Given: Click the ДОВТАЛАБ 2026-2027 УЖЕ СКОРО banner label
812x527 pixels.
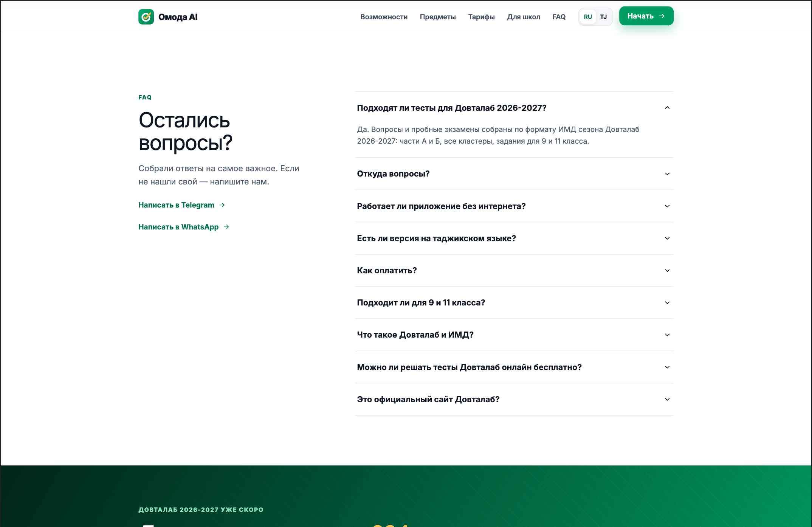Looking at the screenshot, I should 201,510.
